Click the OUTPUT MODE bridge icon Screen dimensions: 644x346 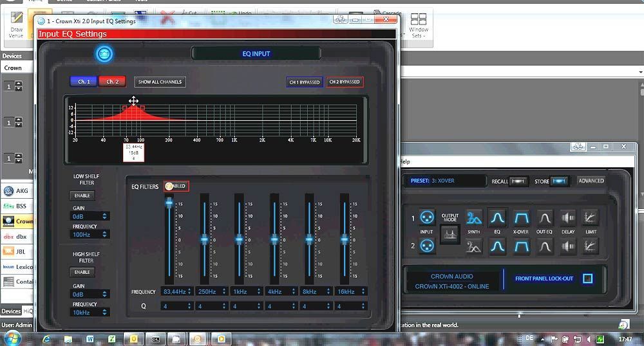tap(450, 235)
